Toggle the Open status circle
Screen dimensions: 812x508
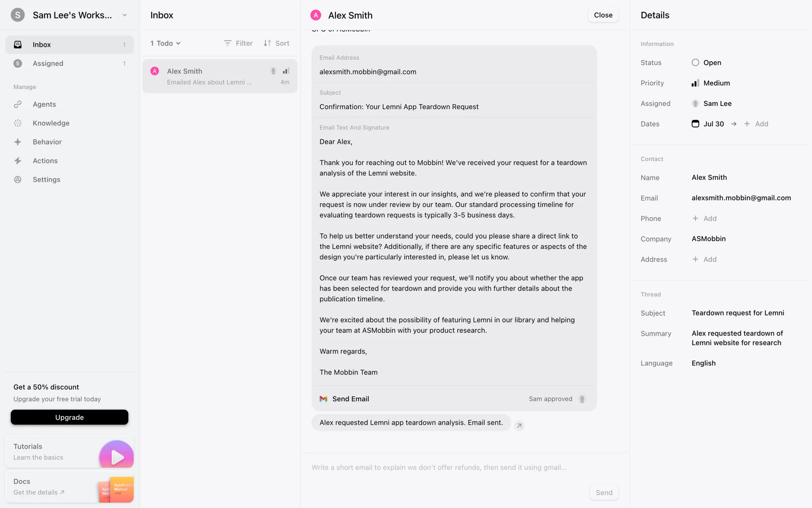(695, 63)
